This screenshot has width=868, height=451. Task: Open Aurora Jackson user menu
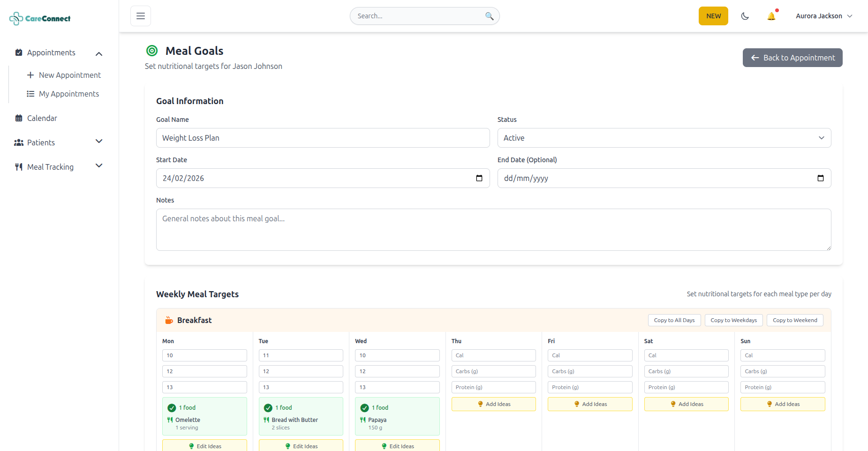pyautogui.click(x=823, y=16)
